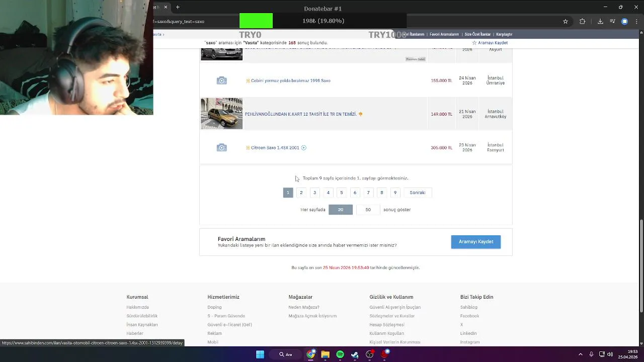Image resolution: width=644 pixels, height=362 pixels.
Task: Go to results page 6
Action: (355, 193)
